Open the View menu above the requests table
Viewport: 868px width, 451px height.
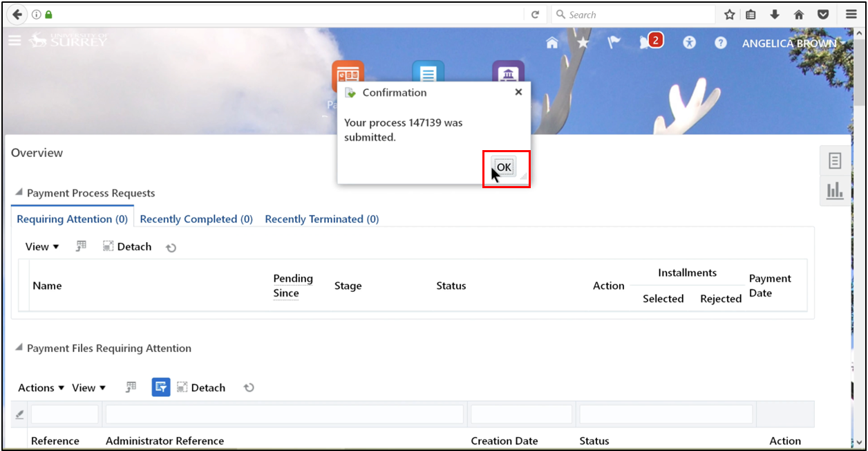coord(41,246)
